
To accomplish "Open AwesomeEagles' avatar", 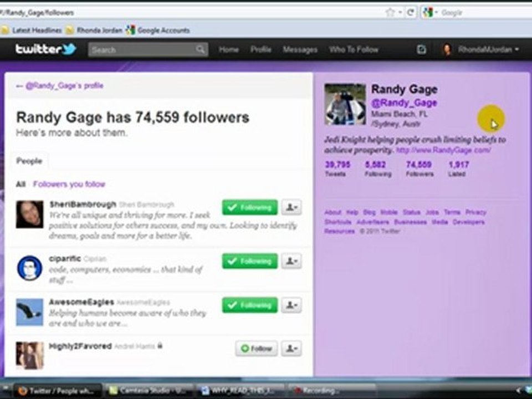I will tap(29, 312).
